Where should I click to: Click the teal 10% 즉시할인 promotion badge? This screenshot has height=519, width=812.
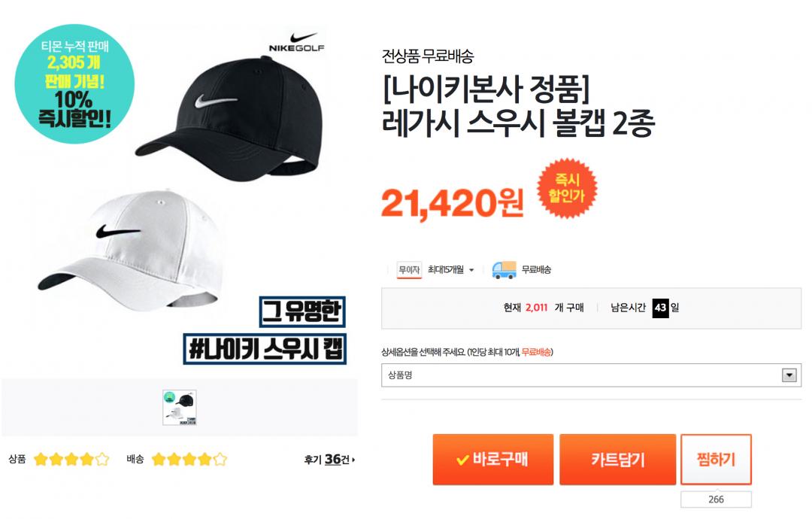coord(74,84)
